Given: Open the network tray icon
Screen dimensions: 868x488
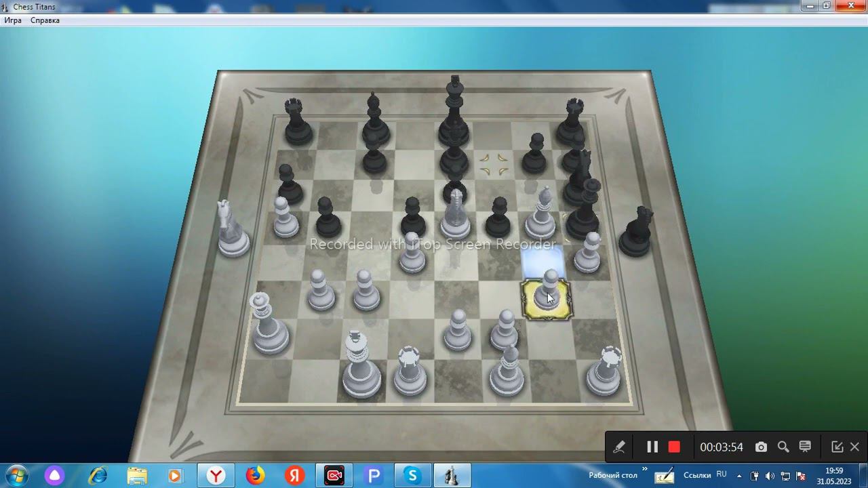Looking at the screenshot, I should pyautogui.click(x=785, y=476).
